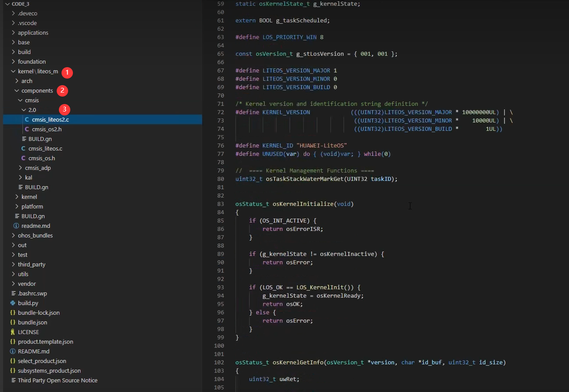The width and height of the screenshot is (569, 392).
Task: Click the C icon beside cmsis_liteos.c
Action: pyautogui.click(x=23, y=148)
